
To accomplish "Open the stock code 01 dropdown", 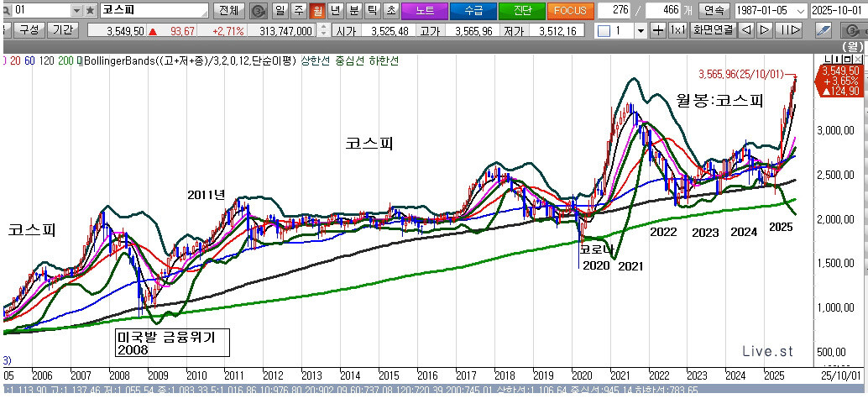I will click(x=77, y=11).
